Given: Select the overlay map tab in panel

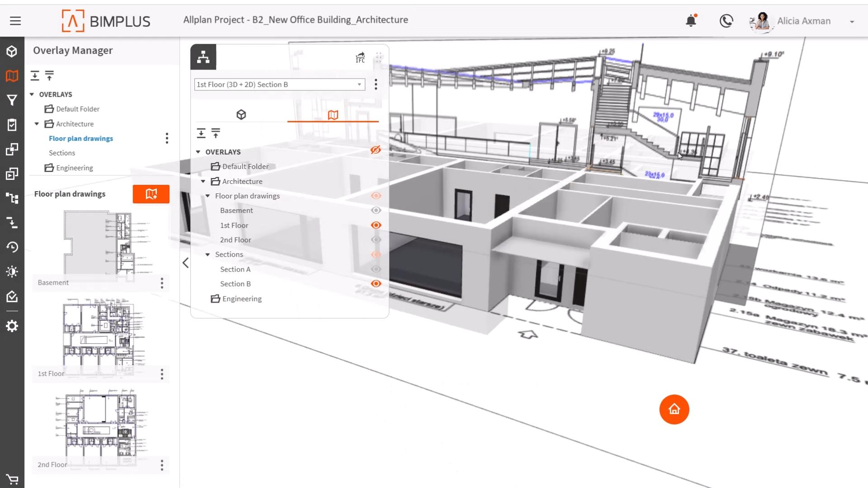Looking at the screenshot, I should pyautogui.click(x=333, y=115).
